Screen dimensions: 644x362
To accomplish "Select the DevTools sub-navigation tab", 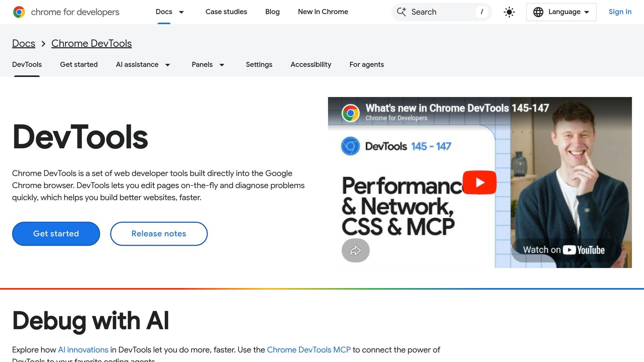I will [27, 64].
